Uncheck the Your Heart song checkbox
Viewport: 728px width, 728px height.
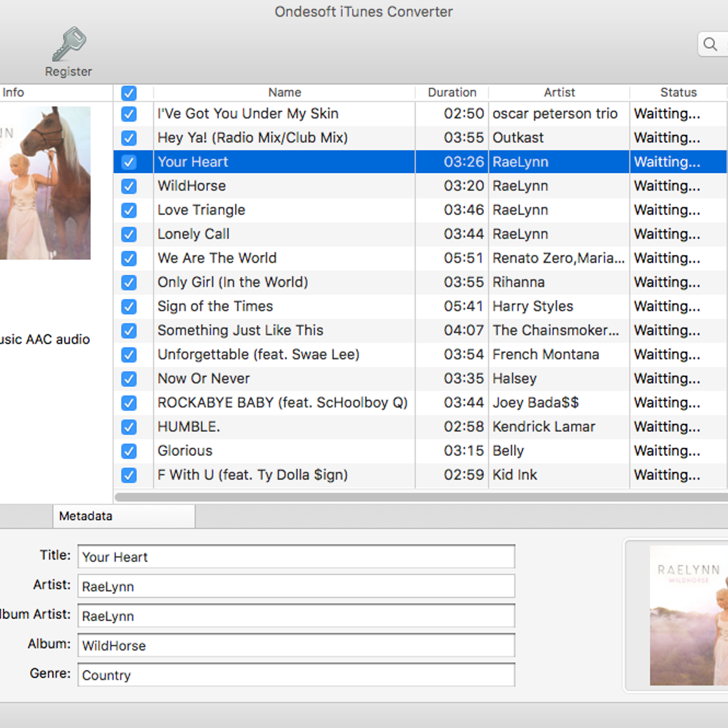click(129, 162)
